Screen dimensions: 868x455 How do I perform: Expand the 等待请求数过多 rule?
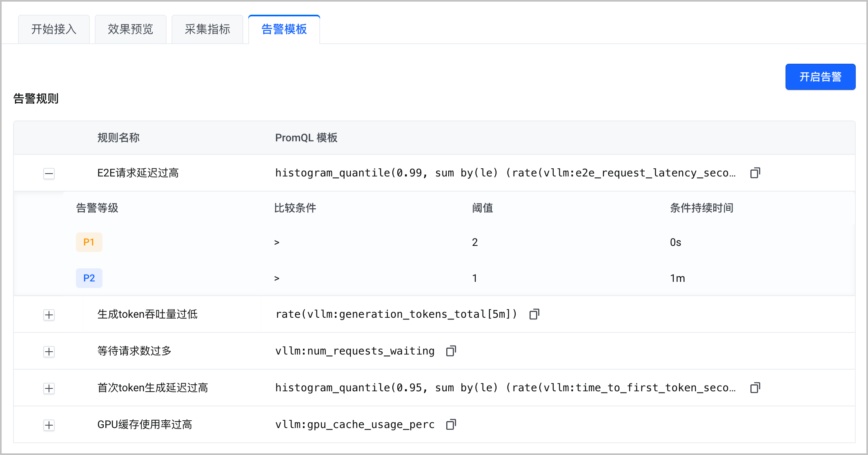coord(49,352)
